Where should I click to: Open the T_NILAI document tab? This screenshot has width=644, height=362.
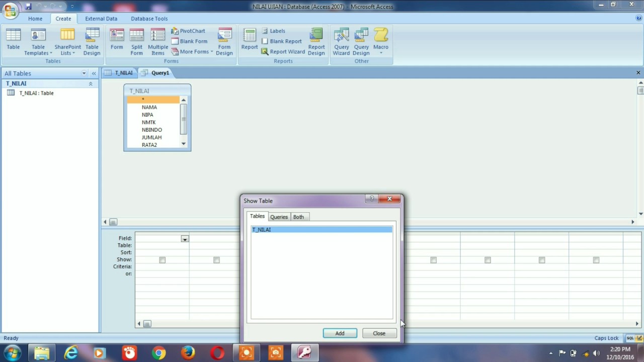coord(119,73)
